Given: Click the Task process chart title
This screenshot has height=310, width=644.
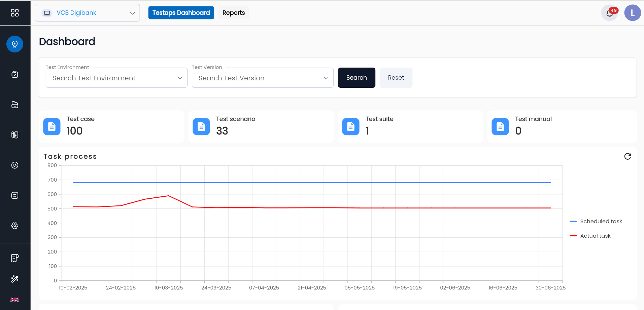Looking at the screenshot, I should click(x=70, y=156).
